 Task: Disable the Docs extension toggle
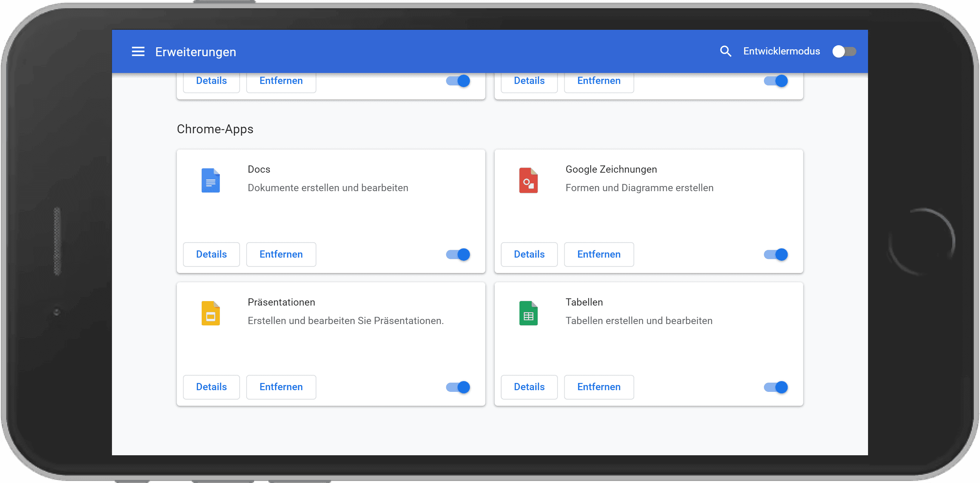pyautogui.click(x=458, y=254)
